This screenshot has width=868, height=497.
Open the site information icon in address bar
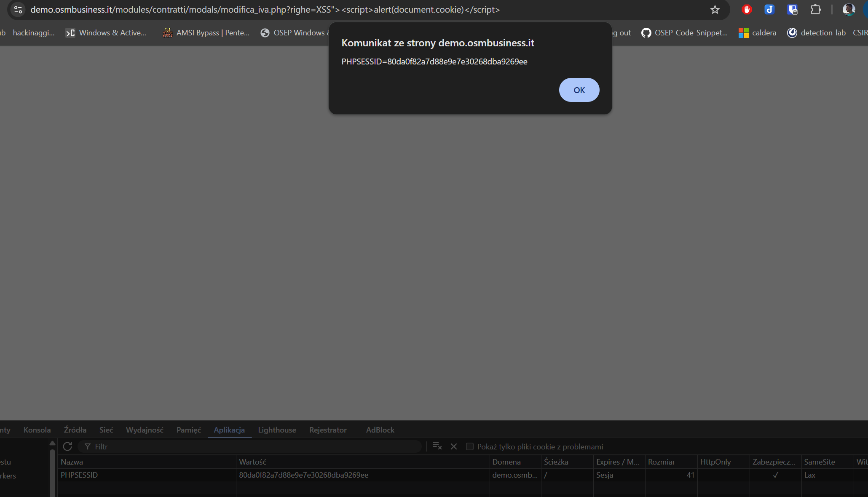point(18,10)
